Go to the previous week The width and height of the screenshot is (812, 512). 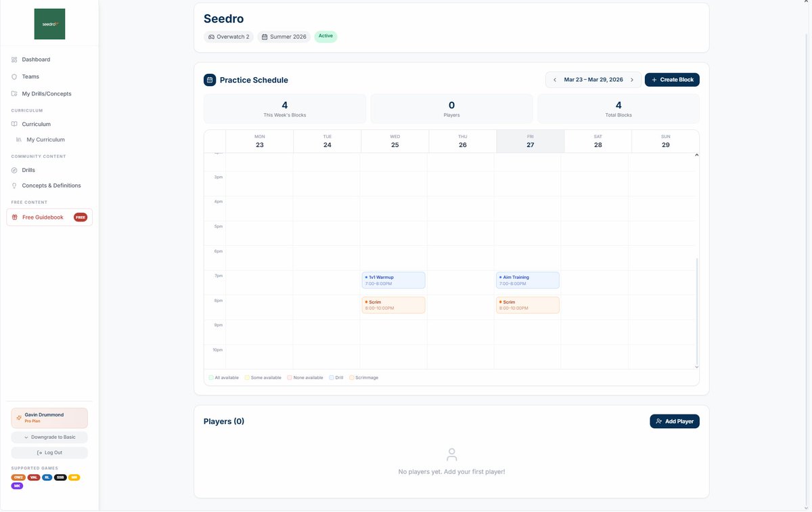point(555,80)
